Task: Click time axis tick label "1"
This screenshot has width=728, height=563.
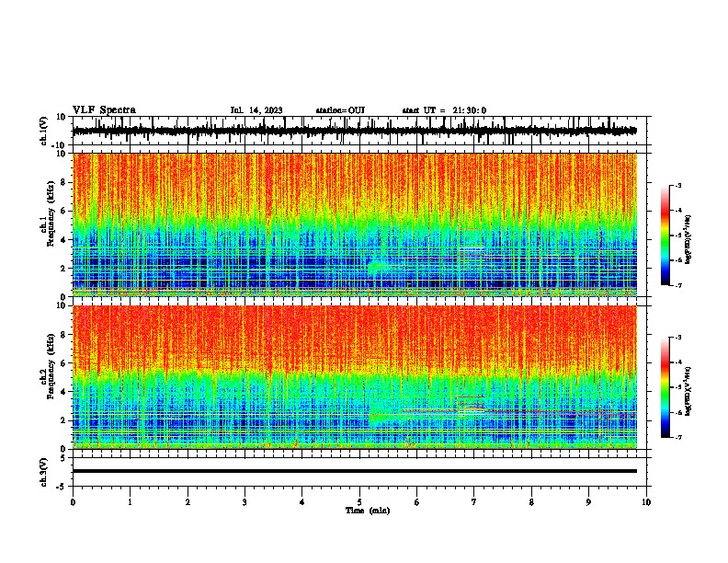Action: tap(130, 502)
